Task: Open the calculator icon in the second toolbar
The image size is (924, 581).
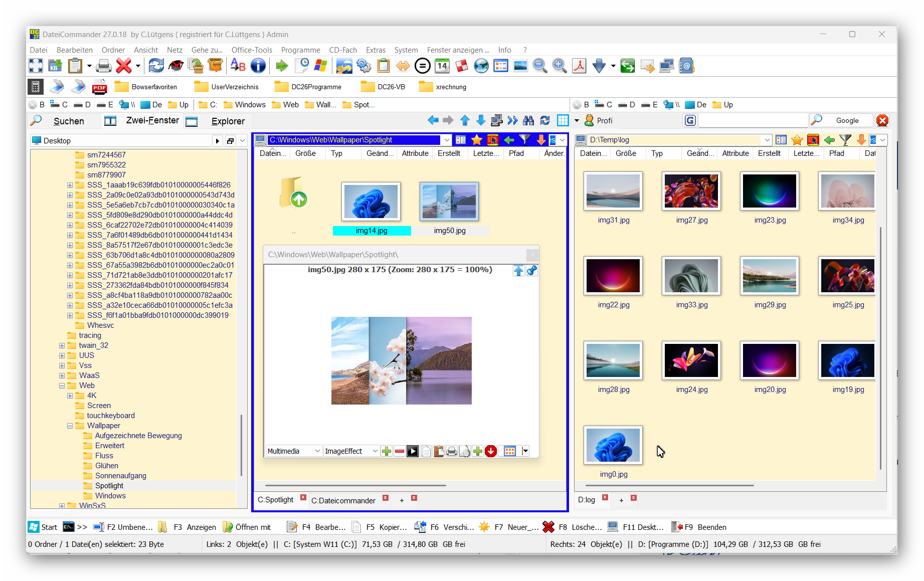Action: click(35, 87)
